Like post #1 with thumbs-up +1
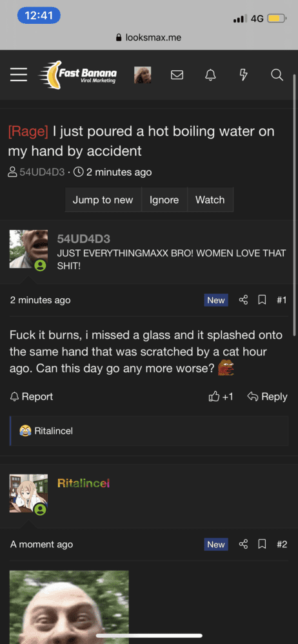298x644 pixels. 221,396
